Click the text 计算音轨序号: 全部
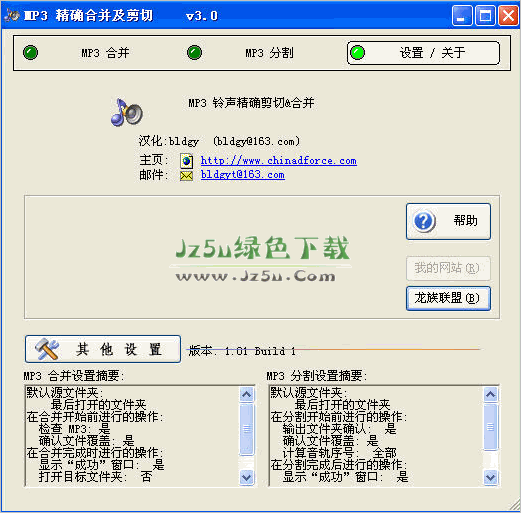 (x=339, y=453)
